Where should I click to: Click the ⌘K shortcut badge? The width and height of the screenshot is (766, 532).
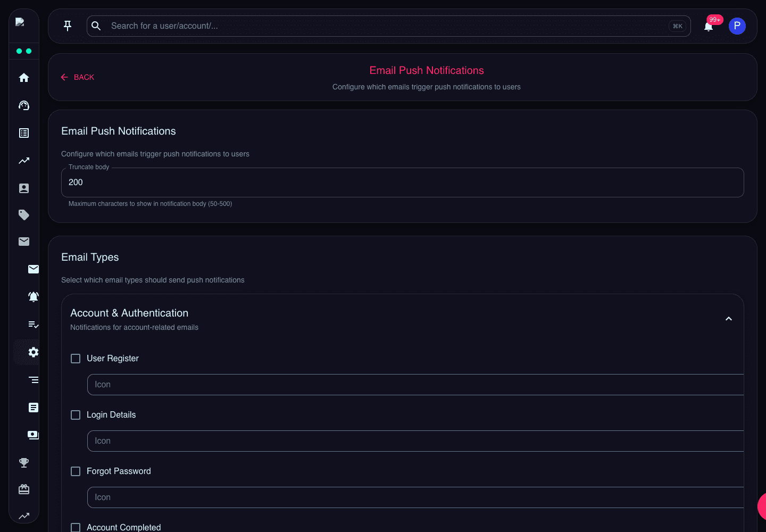(x=678, y=26)
